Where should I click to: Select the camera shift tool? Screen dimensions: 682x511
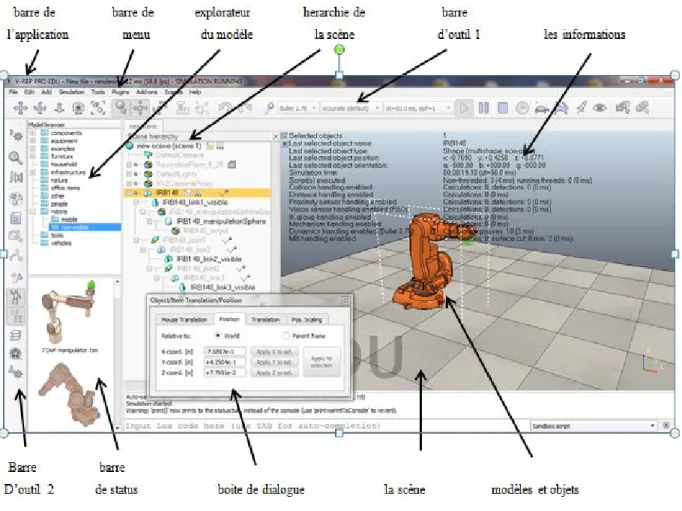pyautogui.click(x=59, y=107)
